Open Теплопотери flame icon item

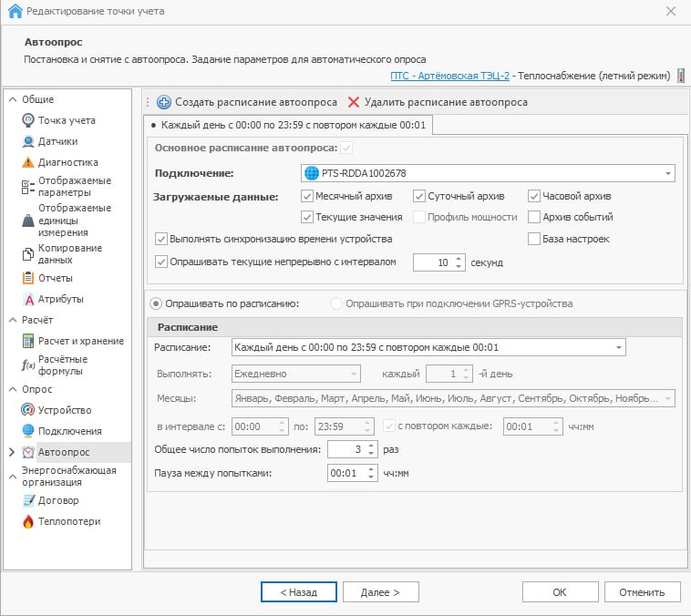28,521
